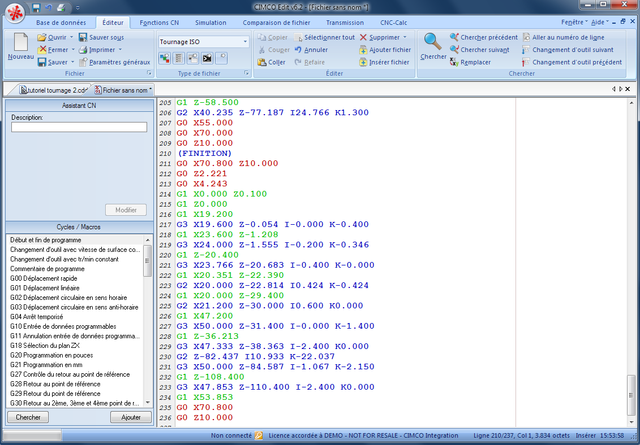Click Changement d'outil suivant
Image resolution: width=640 pixels, height=445 pixels.
[568, 49]
